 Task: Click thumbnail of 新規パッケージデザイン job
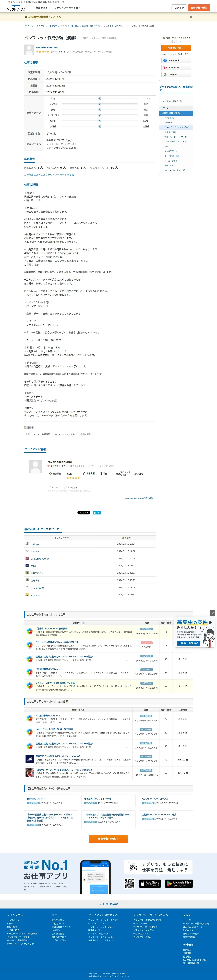[29, 773]
